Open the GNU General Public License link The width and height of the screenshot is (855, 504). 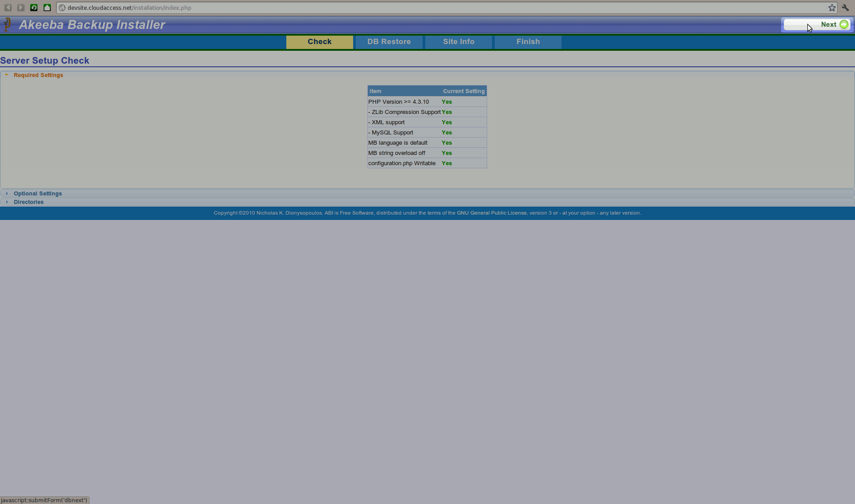tap(492, 213)
